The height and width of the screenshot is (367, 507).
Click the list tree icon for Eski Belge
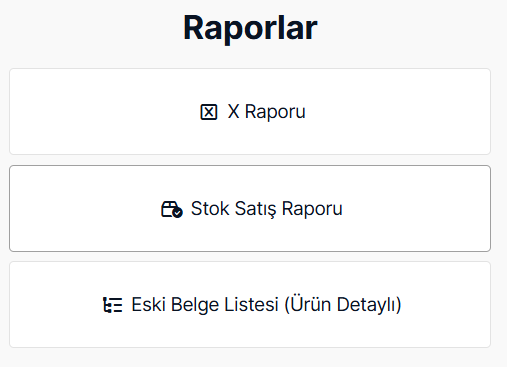112,305
